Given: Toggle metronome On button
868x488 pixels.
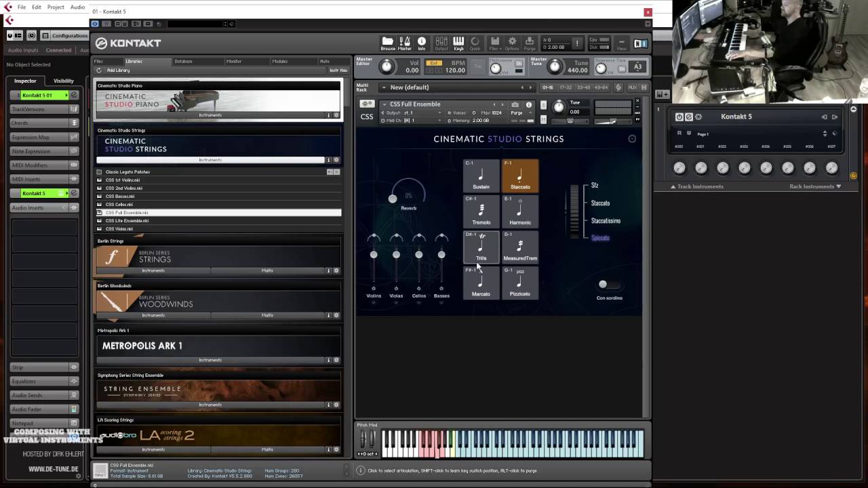Looking at the screenshot, I should point(519,64).
